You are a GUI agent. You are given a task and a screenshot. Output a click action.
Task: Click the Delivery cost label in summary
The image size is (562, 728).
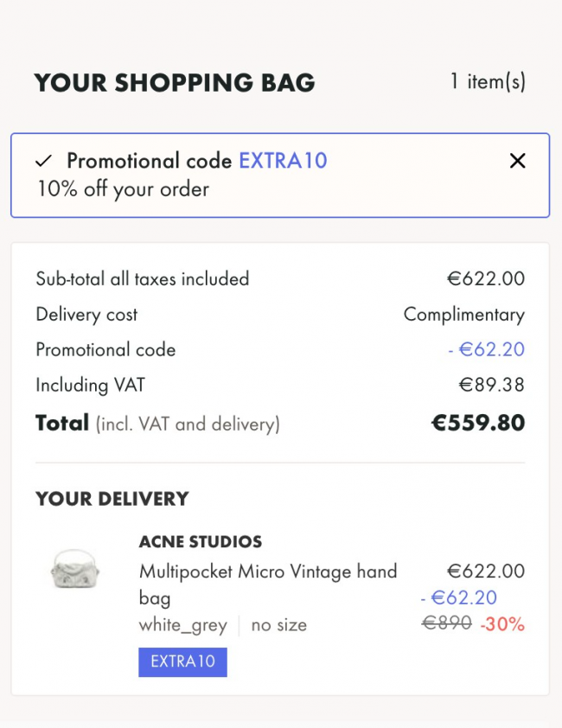point(86,315)
